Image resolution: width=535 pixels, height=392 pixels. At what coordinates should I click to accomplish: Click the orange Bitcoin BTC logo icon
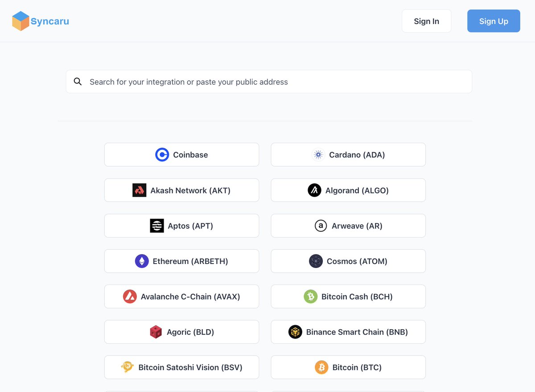pyautogui.click(x=321, y=367)
